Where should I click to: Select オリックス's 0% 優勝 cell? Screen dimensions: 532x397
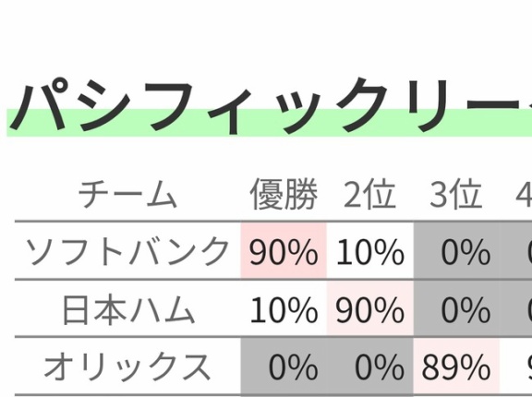[x=284, y=367]
